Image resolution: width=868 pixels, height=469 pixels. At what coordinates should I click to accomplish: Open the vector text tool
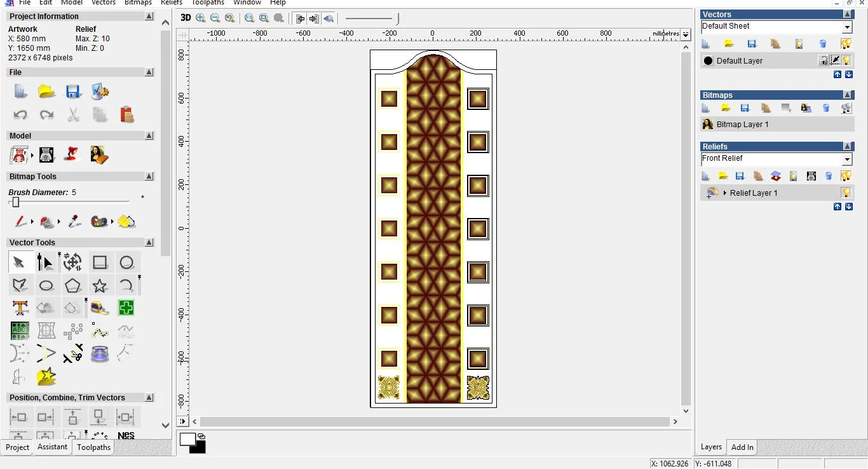[20, 308]
